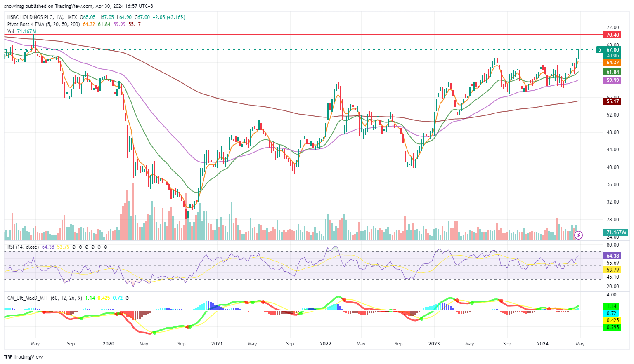Click the purple lightning bolt icon
Screen dimensions: 634x364
(579, 235)
